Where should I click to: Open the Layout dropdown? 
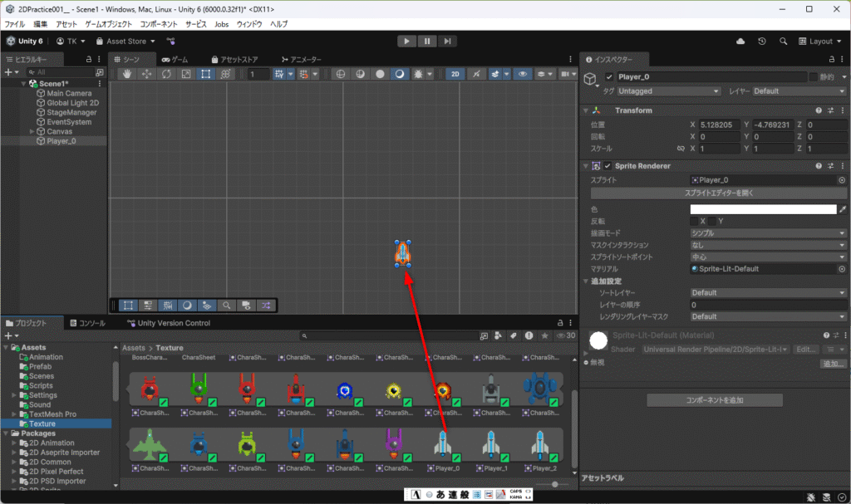(819, 41)
